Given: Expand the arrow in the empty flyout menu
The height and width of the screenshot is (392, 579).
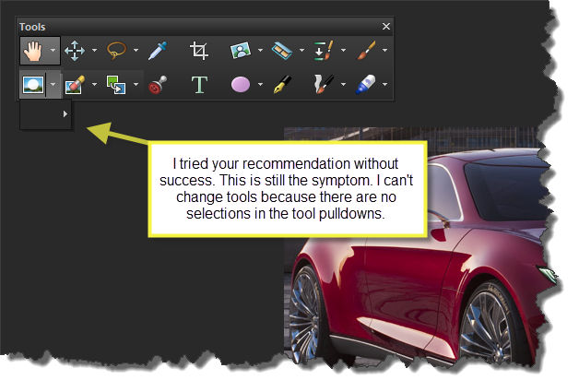Looking at the screenshot, I should tap(65, 113).
